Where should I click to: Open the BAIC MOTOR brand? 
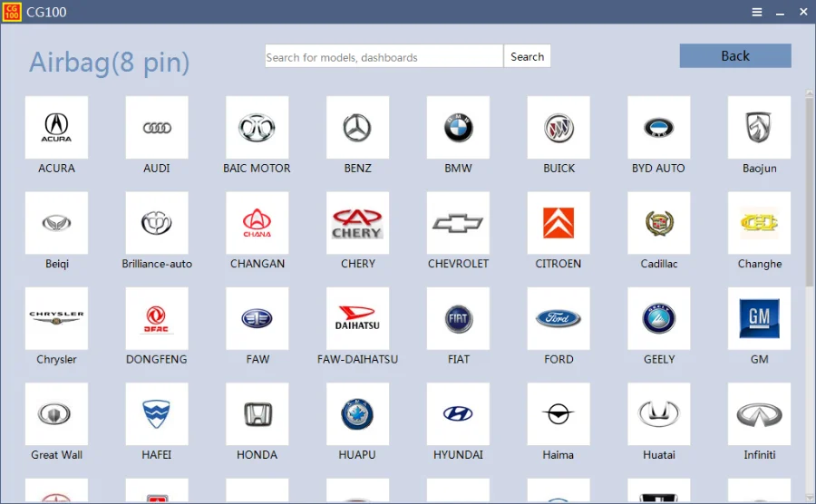click(257, 128)
